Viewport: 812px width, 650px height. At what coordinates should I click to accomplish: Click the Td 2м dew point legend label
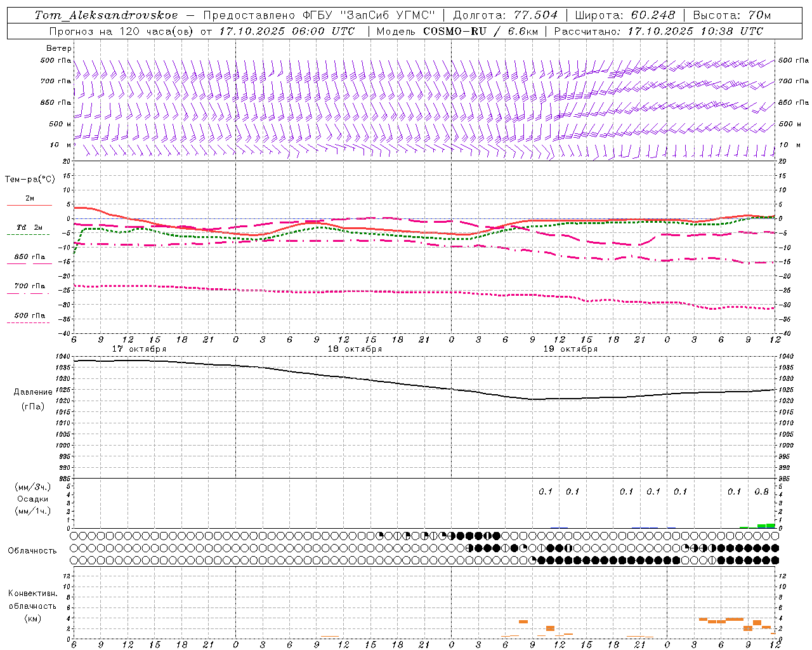point(29,227)
